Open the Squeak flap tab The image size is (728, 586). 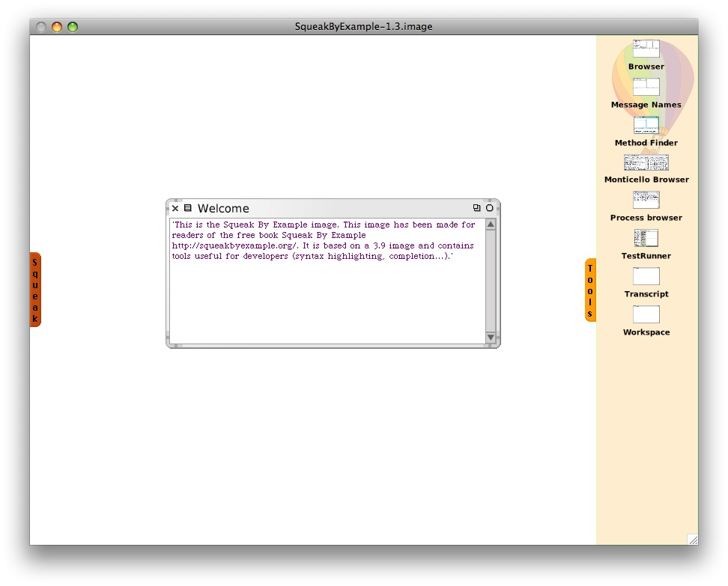[x=35, y=290]
